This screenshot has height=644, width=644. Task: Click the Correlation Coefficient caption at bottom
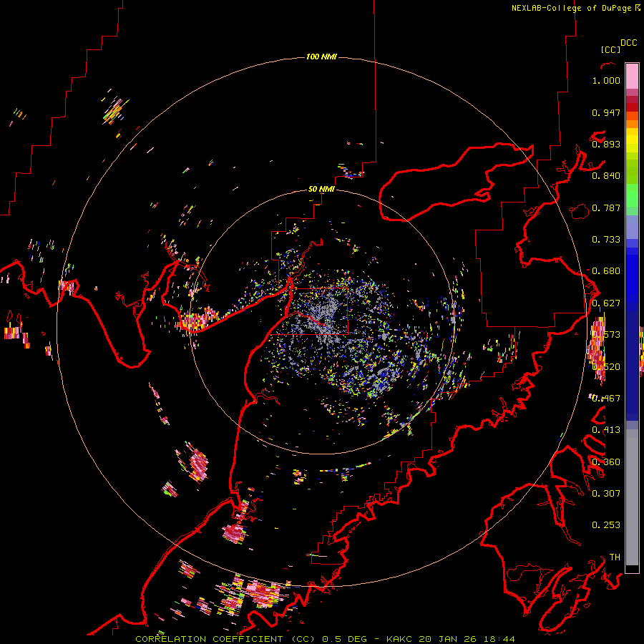(x=325, y=639)
